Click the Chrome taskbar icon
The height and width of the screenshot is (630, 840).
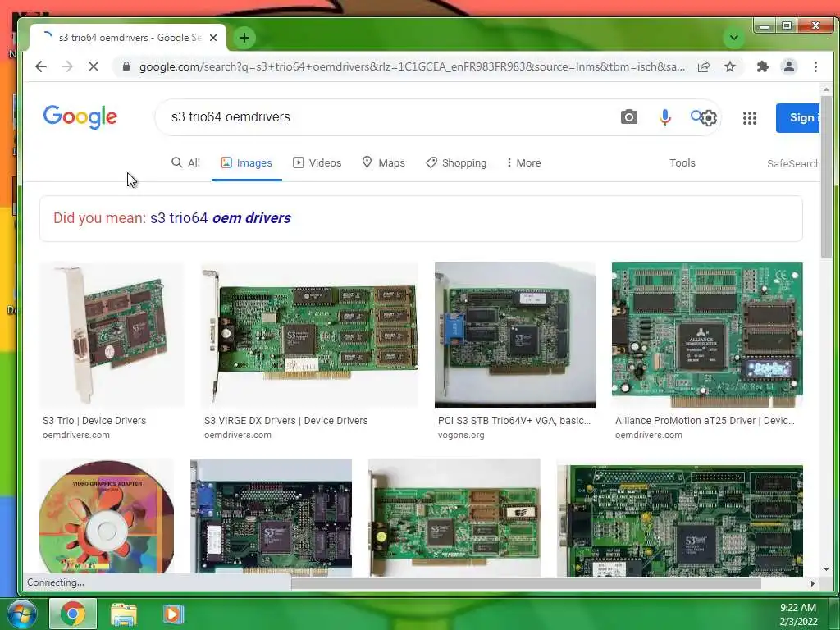(73, 614)
